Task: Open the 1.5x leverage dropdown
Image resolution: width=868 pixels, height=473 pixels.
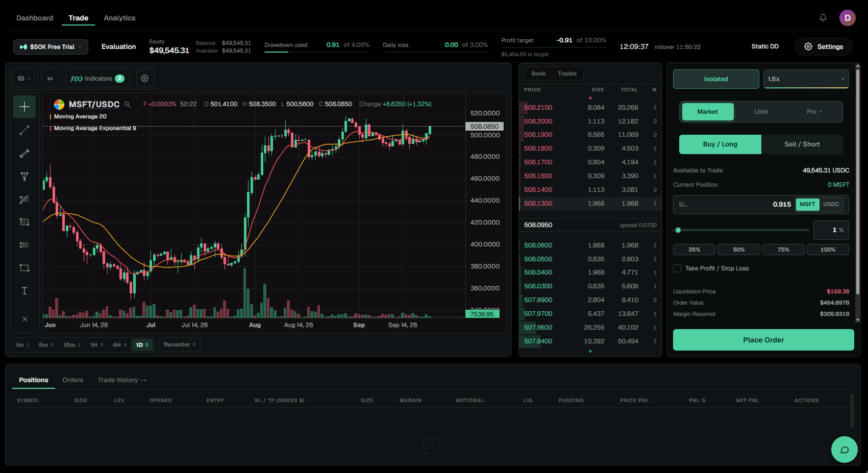Action: click(806, 79)
